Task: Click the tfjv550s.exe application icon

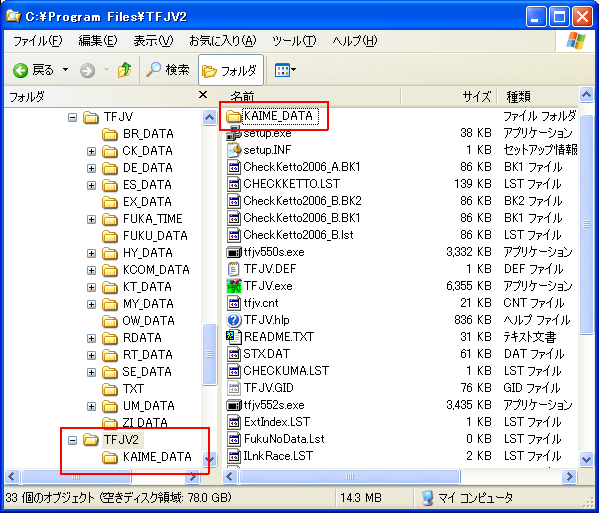Action: [233, 252]
